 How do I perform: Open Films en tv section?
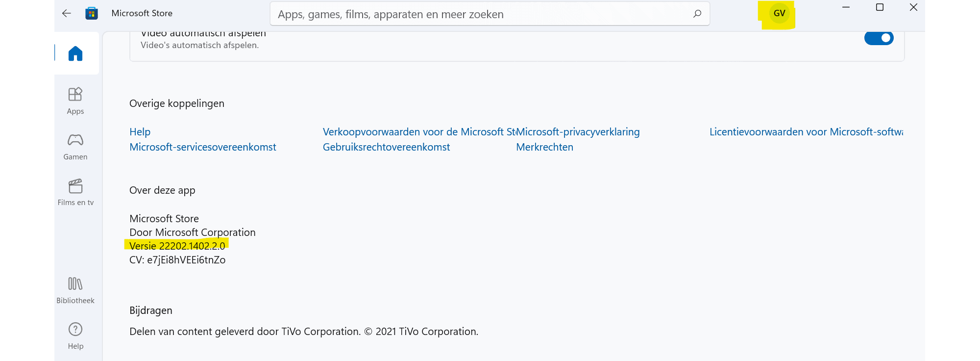pos(75,192)
